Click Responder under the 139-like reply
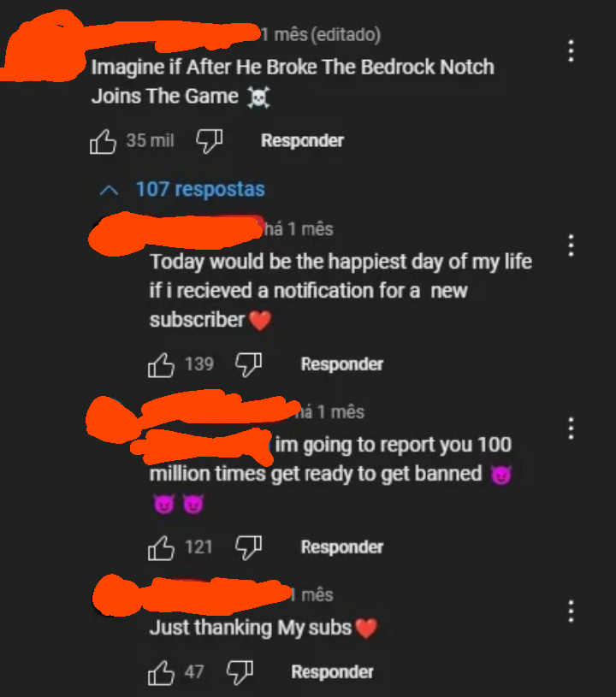The image size is (616, 697). coord(342,364)
